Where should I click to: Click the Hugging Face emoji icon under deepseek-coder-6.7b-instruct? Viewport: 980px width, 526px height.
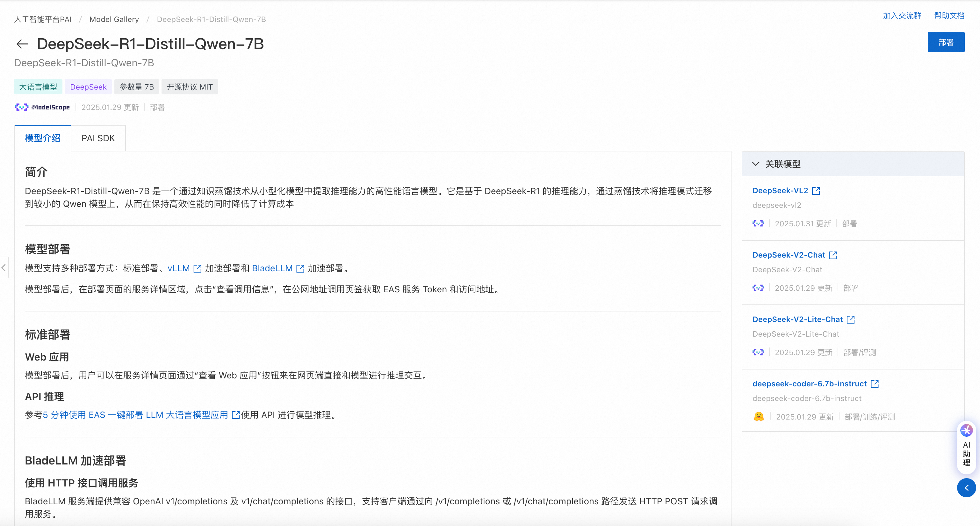click(x=759, y=417)
